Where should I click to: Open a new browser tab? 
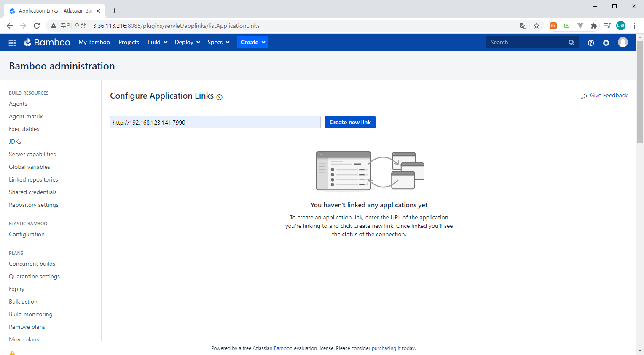(x=114, y=11)
